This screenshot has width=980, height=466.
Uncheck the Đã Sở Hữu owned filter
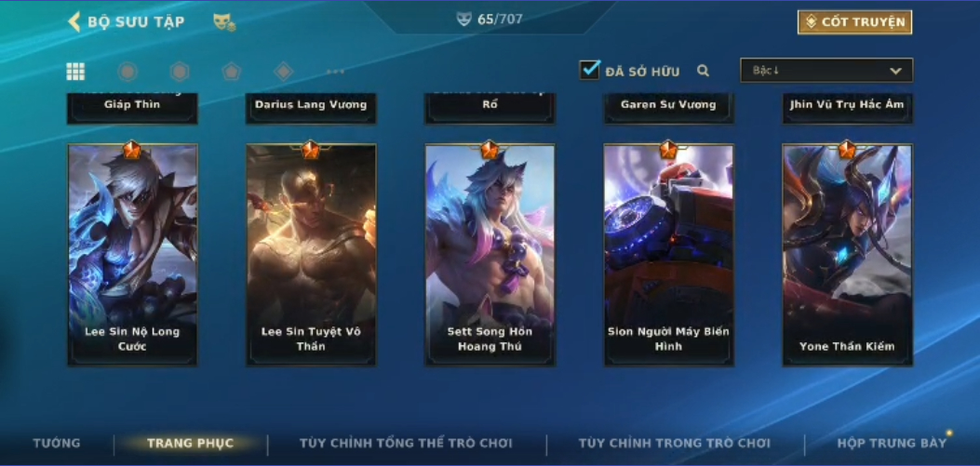pos(589,70)
